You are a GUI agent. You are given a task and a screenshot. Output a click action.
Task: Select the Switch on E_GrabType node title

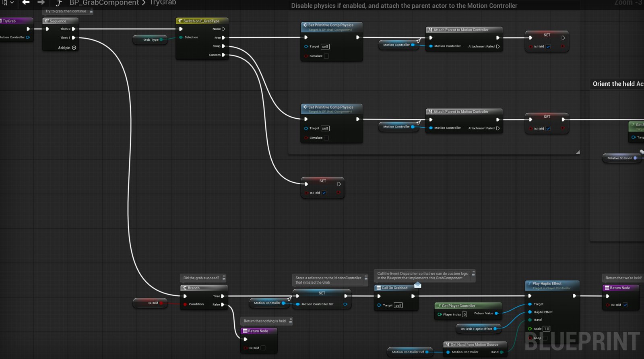202,21
